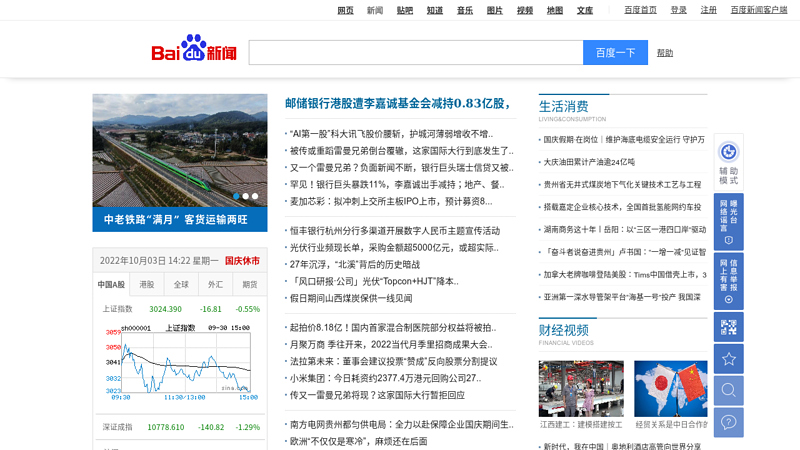The image size is (800, 450).
Task: Open the 小米集团 回购 article
Action: [385, 378]
